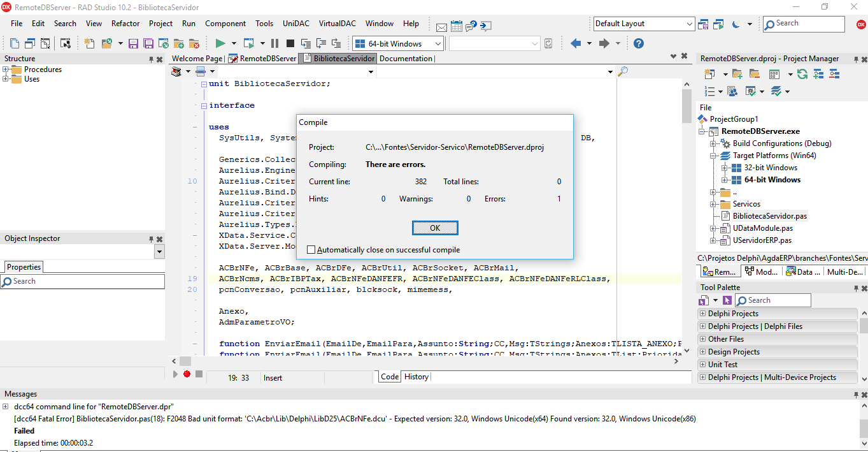This screenshot has height=452, width=868.
Task: Open the File menu
Action: (x=17, y=24)
